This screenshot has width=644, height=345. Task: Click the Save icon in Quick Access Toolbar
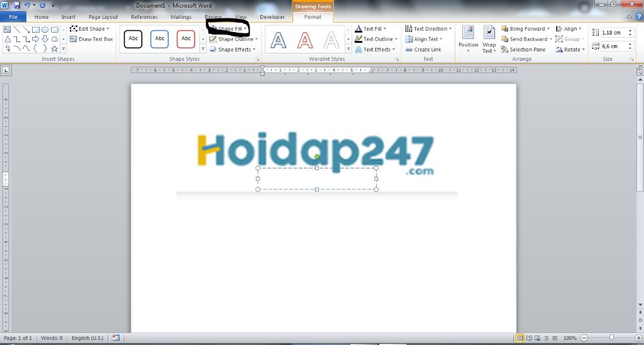pos(17,5)
